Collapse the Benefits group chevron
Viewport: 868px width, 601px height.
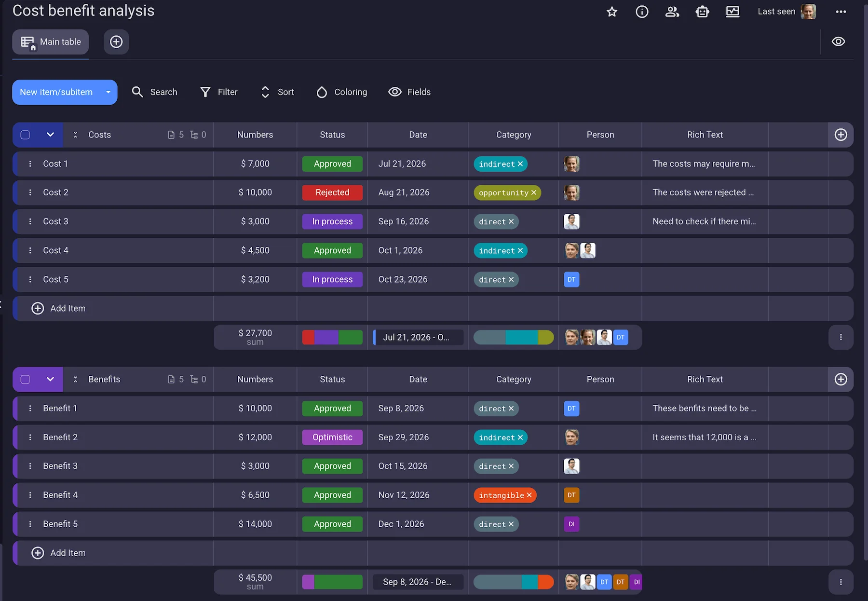point(50,380)
